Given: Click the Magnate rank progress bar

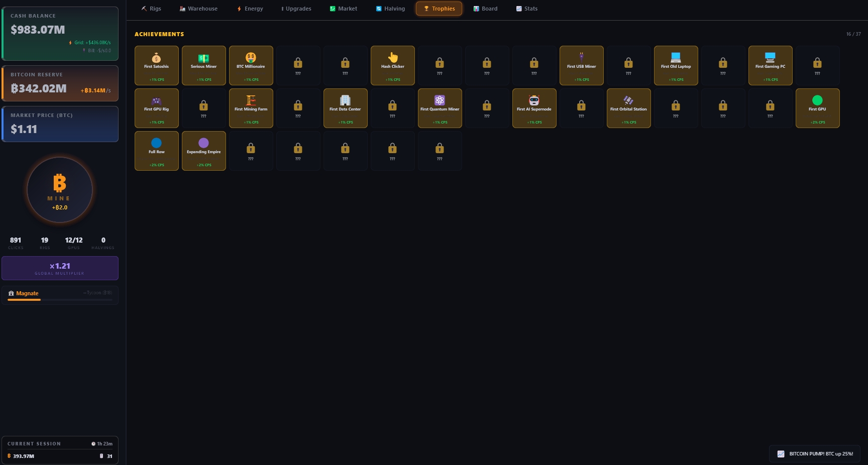Looking at the screenshot, I should (x=60, y=300).
